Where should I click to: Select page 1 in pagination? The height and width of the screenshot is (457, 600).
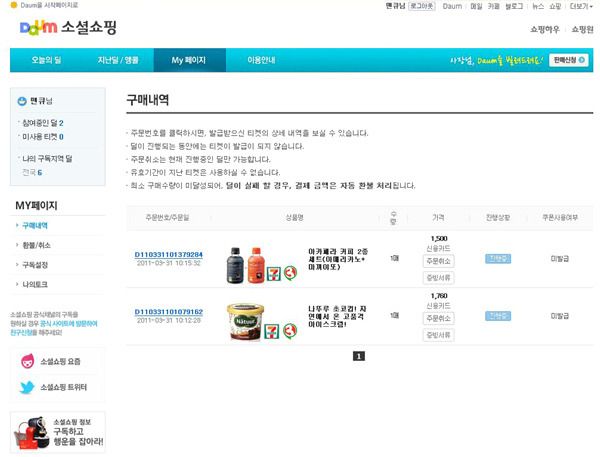pos(359,356)
